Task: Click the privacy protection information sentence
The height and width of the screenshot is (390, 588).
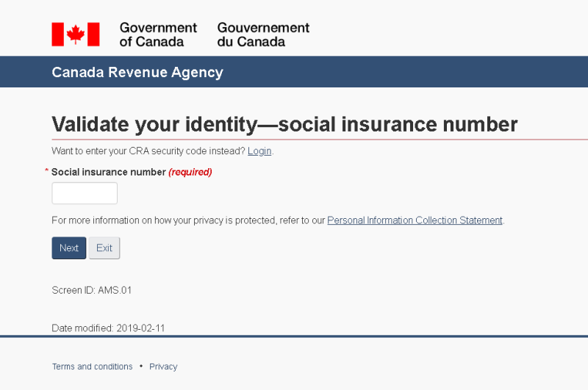Action: click(x=187, y=220)
